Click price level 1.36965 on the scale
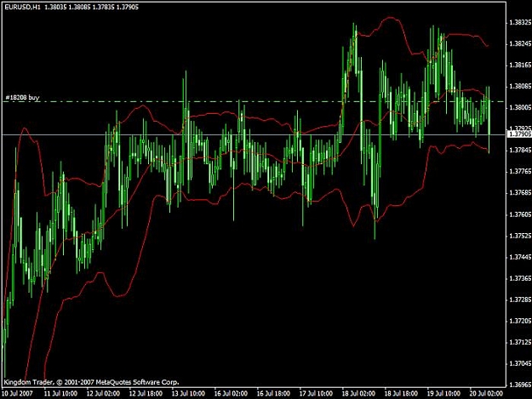 click(519, 385)
